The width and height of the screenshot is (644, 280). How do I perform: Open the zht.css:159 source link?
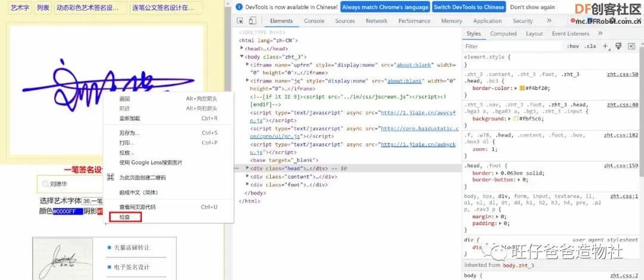(621, 166)
